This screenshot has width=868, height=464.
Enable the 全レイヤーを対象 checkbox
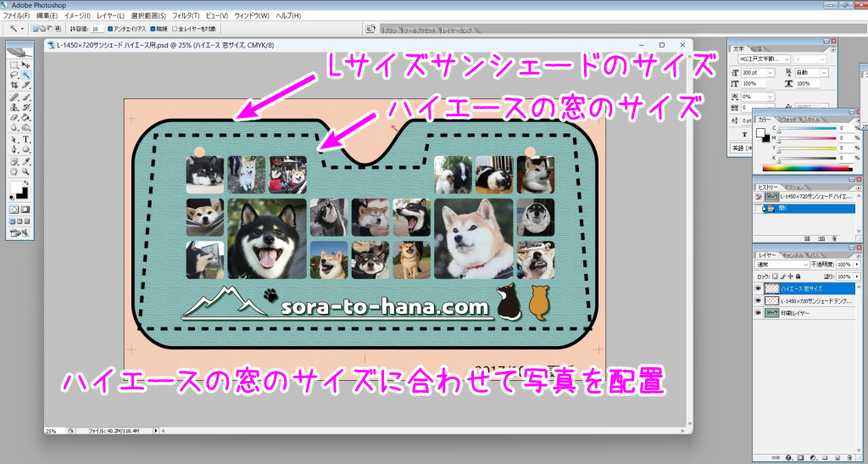coord(175,29)
